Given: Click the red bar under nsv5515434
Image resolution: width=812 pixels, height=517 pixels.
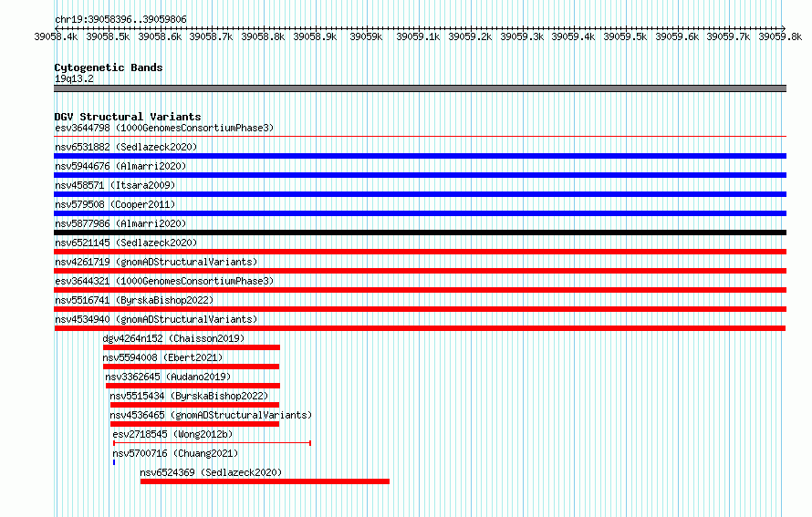Looking at the screenshot, I should point(194,405).
